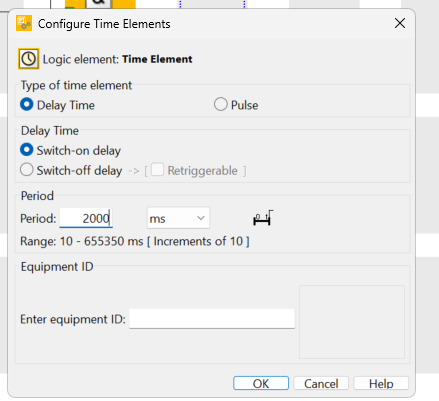Open Help for time elements
This screenshot has width=439, height=401.
click(x=381, y=383)
